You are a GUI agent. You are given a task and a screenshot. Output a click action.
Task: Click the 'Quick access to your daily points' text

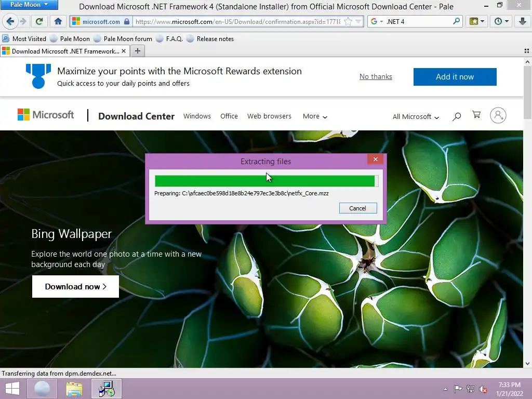click(x=123, y=83)
